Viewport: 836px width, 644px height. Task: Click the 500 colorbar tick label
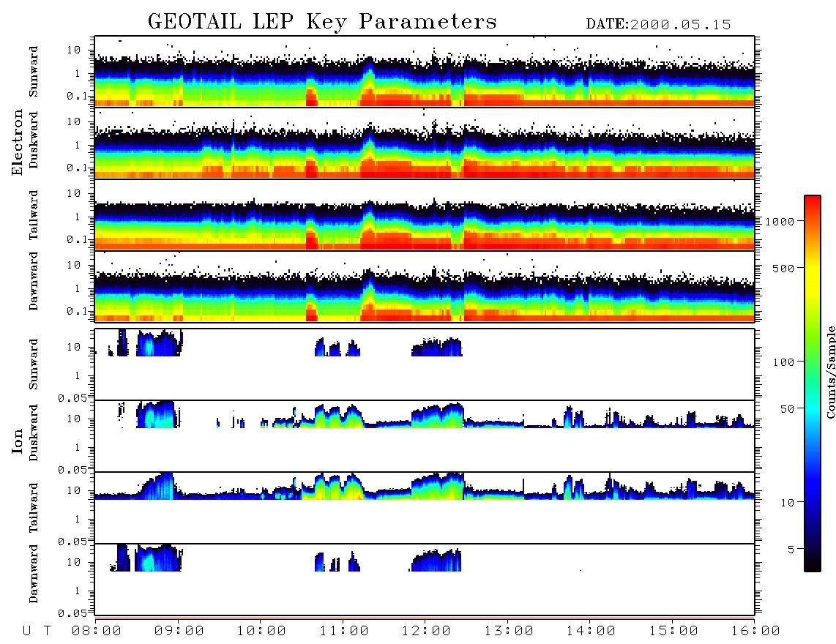pos(783,268)
